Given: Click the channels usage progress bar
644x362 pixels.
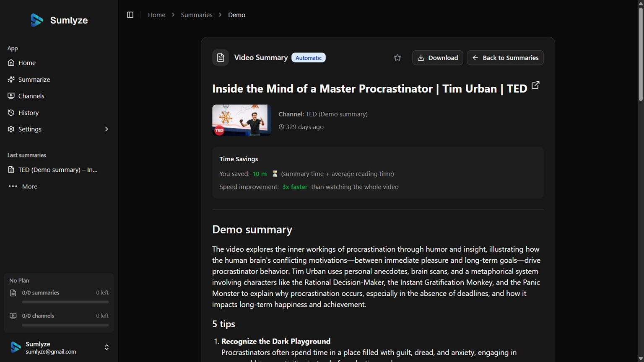Looking at the screenshot, I should pyautogui.click(x=65, y=325).
